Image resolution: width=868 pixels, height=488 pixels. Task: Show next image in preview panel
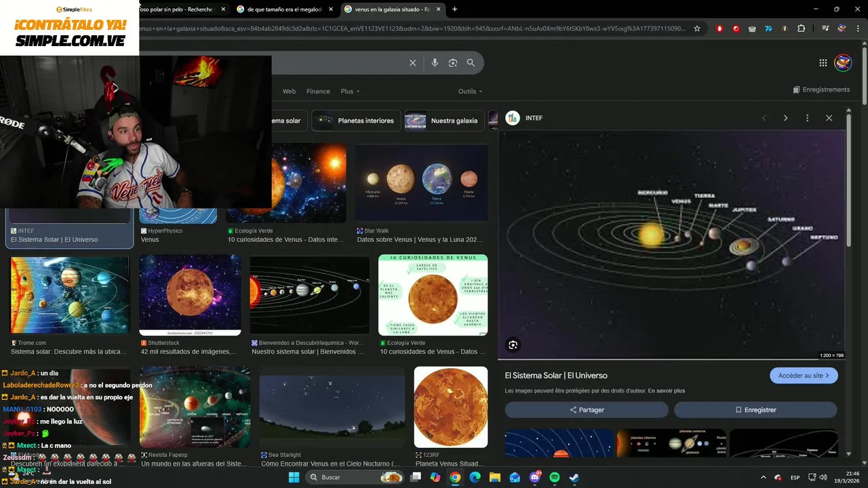point(785,118)
